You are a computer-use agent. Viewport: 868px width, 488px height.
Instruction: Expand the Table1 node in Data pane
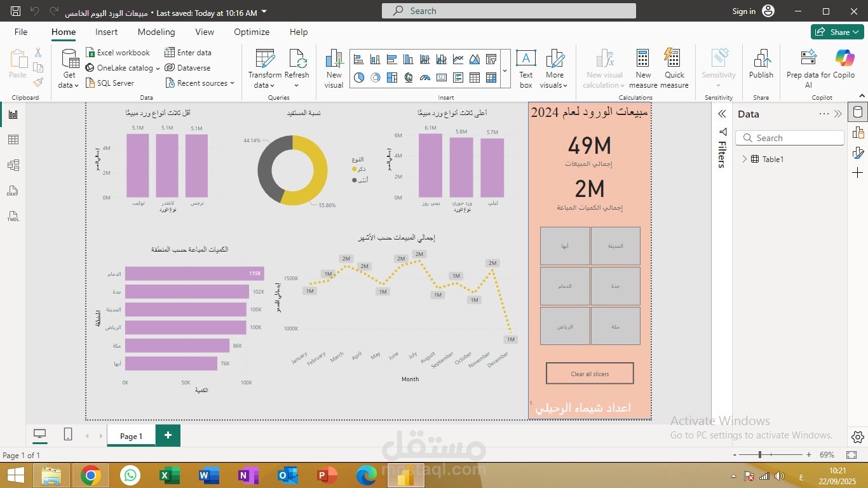click(745, 159)
